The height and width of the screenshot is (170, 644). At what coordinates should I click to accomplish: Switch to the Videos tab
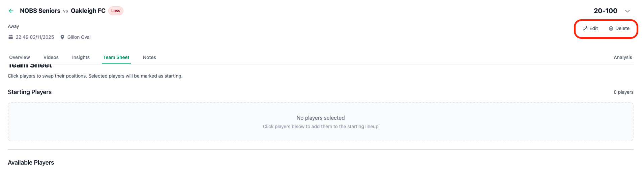pyautogui.click(x=51, y=57)
